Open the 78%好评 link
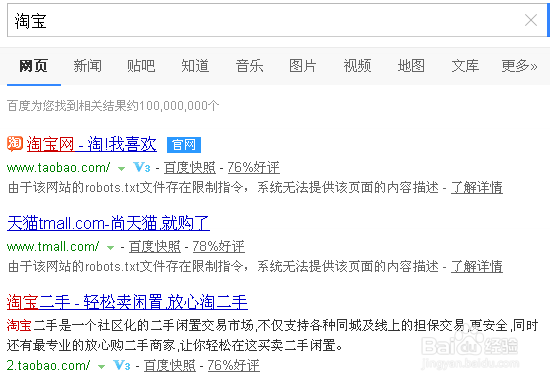The image size is (550, 382). [219, 247]
